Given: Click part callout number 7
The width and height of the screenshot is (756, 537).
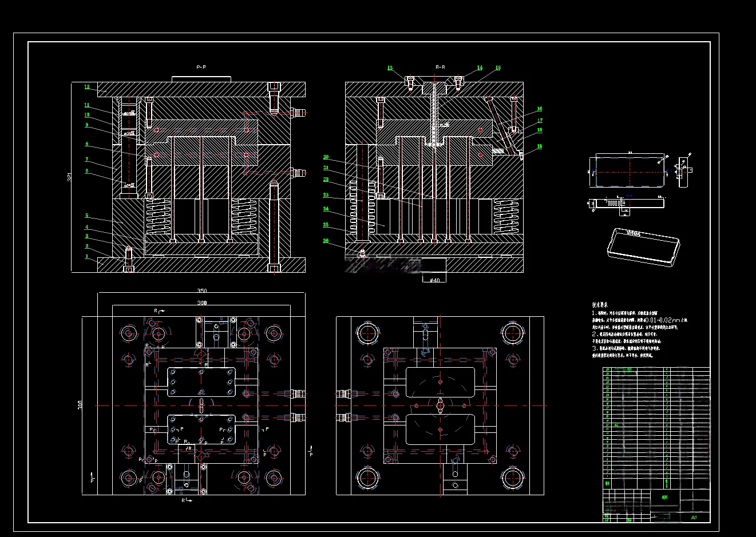Looking at the screenshot, I should pos(87,160).
